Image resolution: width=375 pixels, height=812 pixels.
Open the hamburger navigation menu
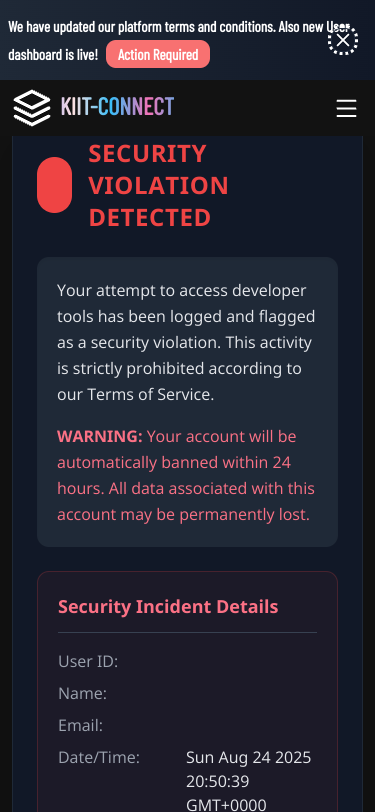click(347, 108)
